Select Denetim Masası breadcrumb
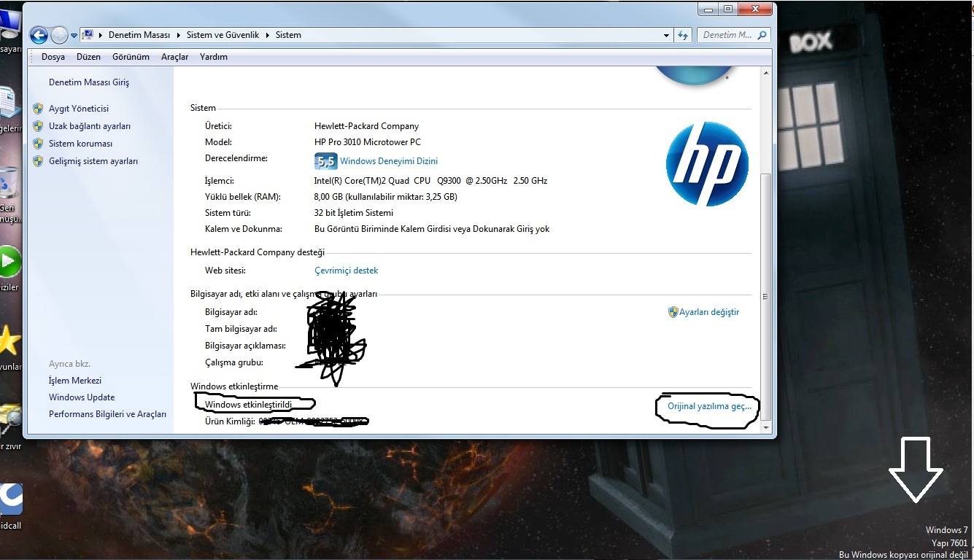 [x=139, y=35]
